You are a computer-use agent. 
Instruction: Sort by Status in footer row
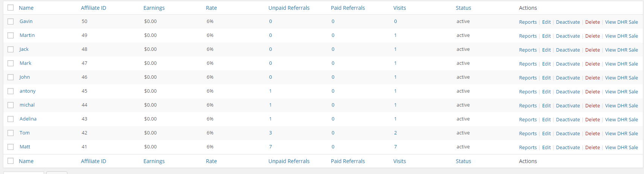(x=463, y=161)
